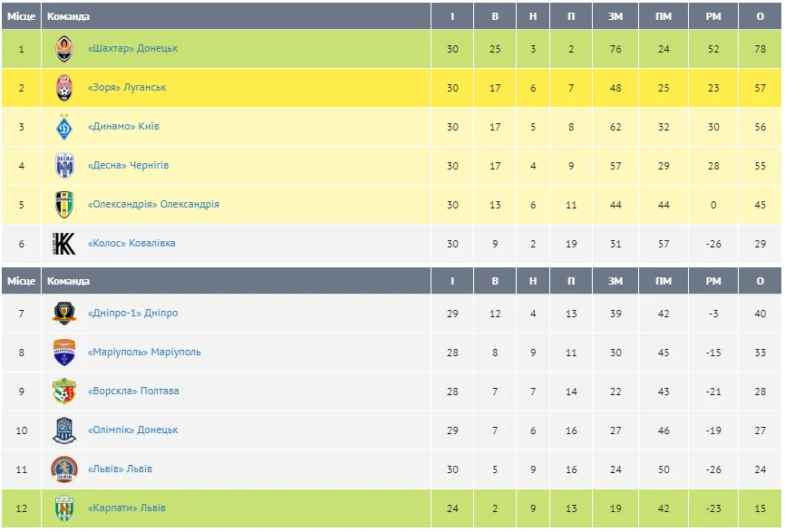
Task: Open the «Карпати» Львів team link
Action: (x=127, y=508)
